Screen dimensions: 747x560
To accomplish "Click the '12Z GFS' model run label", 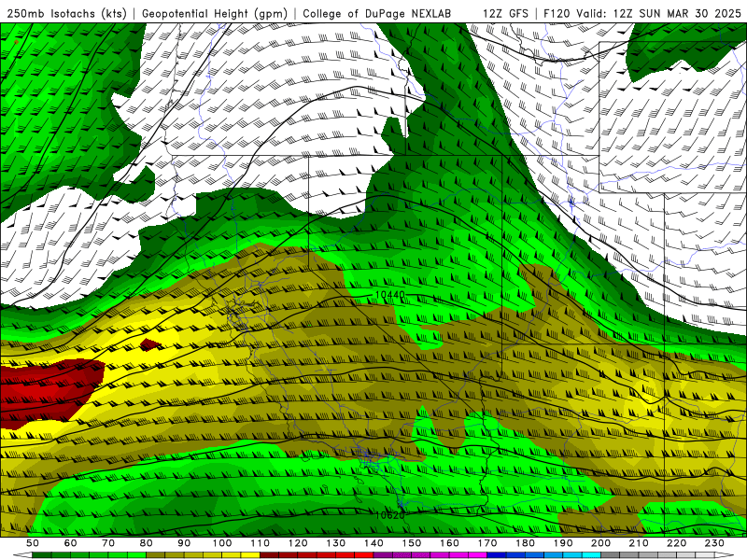I will 505,13.
